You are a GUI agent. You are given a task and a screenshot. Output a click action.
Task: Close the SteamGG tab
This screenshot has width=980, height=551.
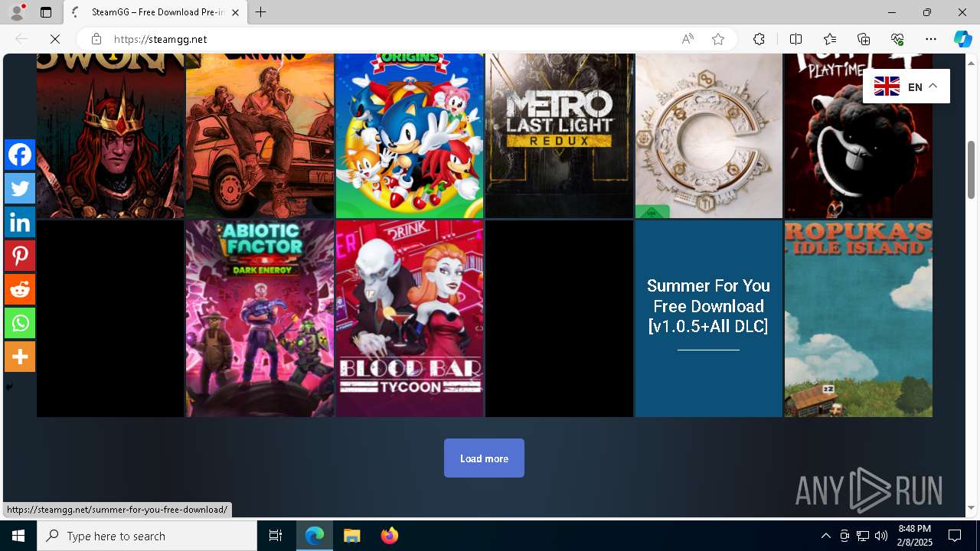tap(235, 12)
